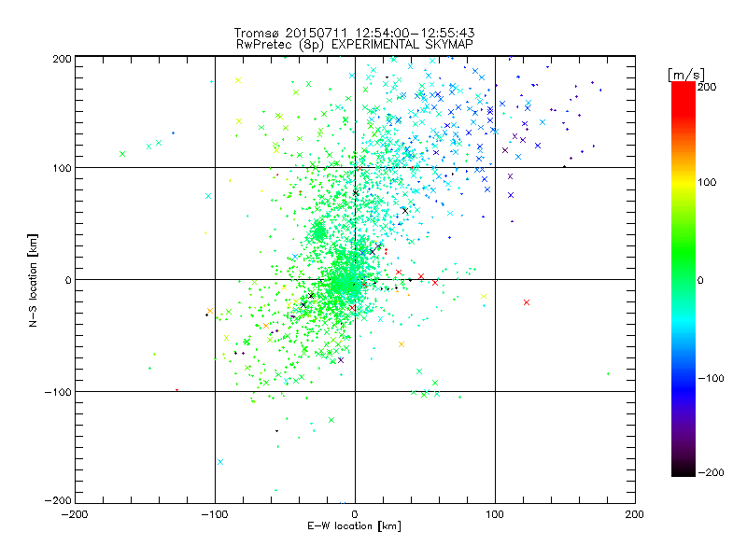Viewport: 747px width, 560px height.
Task: Click the x-axis tick label '0' below the plot
Action: tap(355, 514)
